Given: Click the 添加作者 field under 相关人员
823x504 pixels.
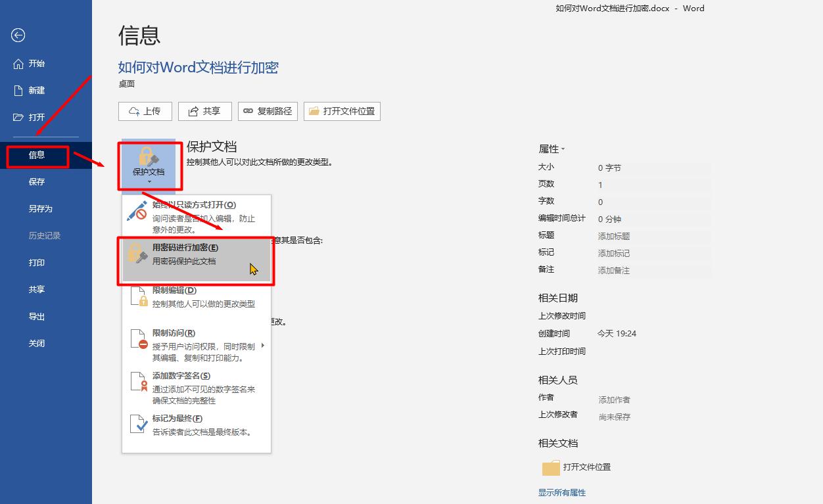Looking at the screenshot, I should 613,400.
